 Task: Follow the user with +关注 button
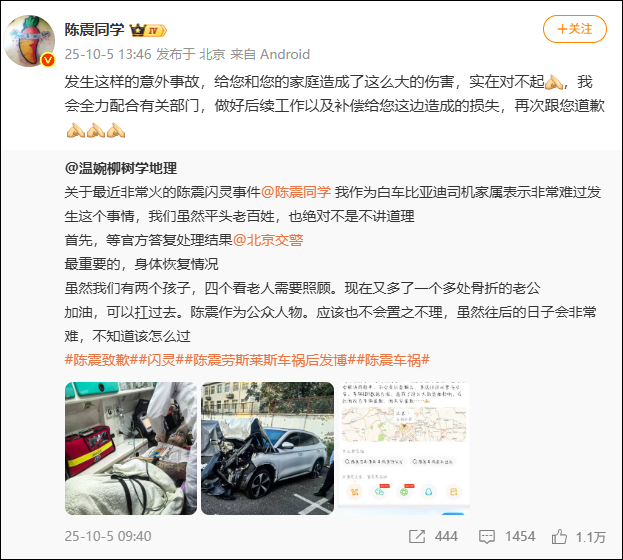point(575,29)
